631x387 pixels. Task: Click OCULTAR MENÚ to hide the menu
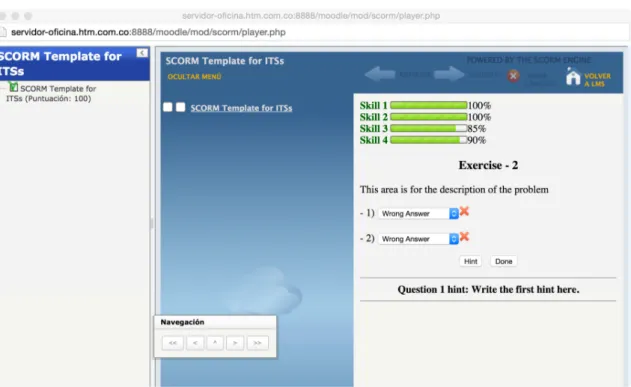194,77
